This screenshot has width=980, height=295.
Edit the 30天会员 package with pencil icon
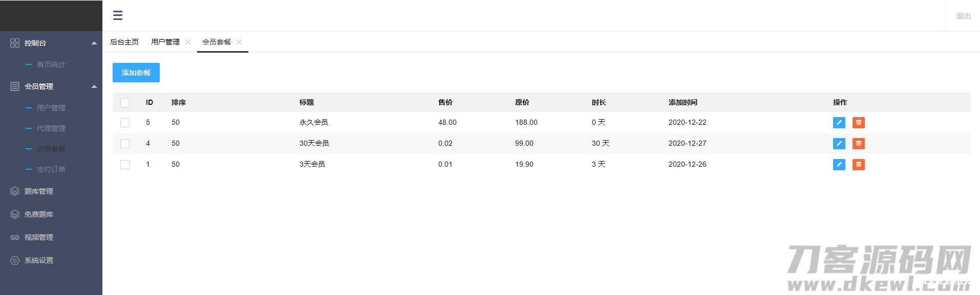click(x=839, y=144)
